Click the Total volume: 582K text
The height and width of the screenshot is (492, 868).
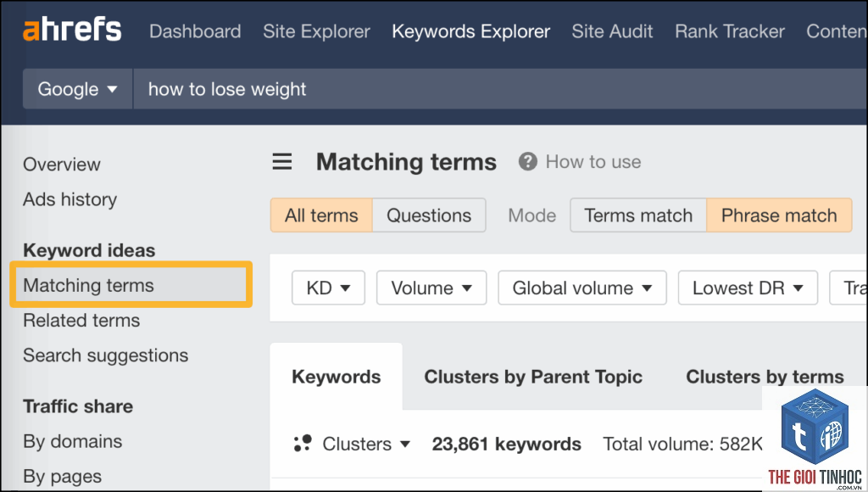click(682, 444)
